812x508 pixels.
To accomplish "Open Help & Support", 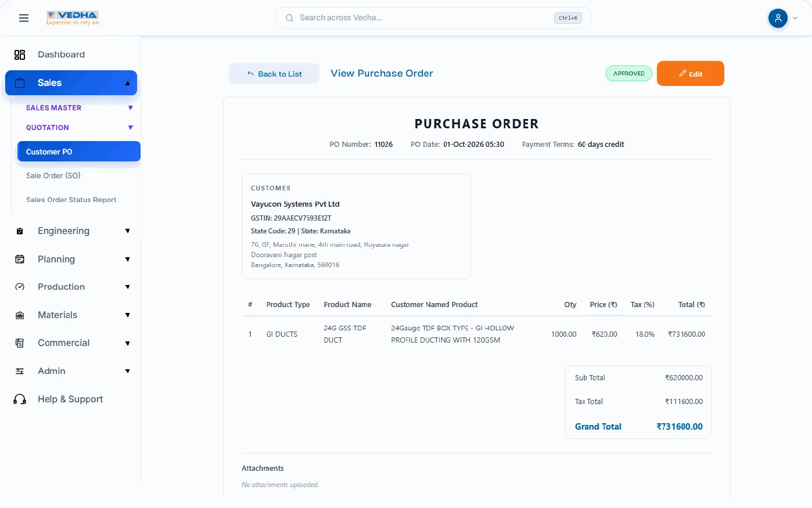I will [71, 399].
